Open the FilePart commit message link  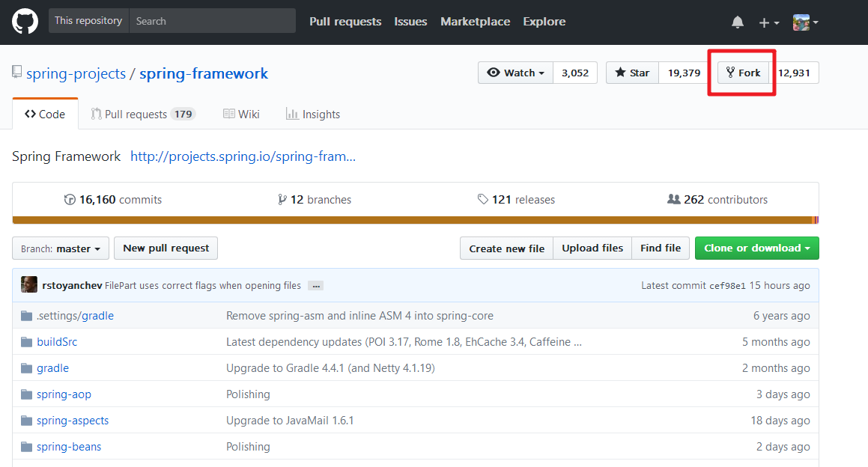203,285
